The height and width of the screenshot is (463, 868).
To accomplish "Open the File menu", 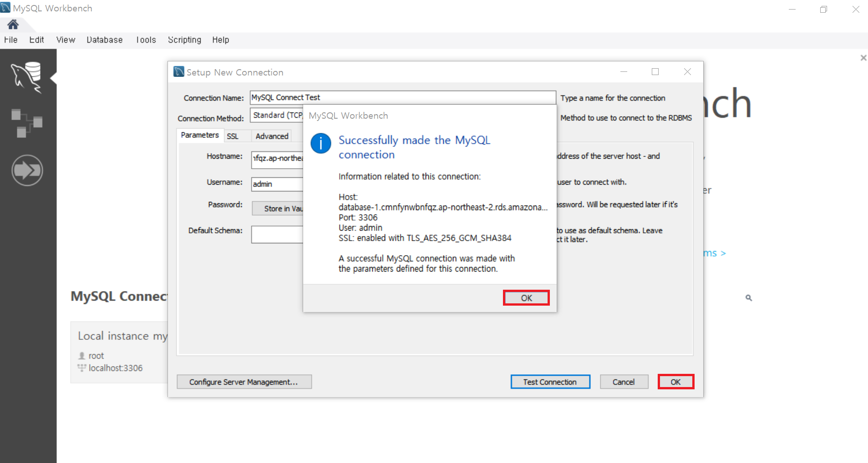I will click(x=11, y=40).
